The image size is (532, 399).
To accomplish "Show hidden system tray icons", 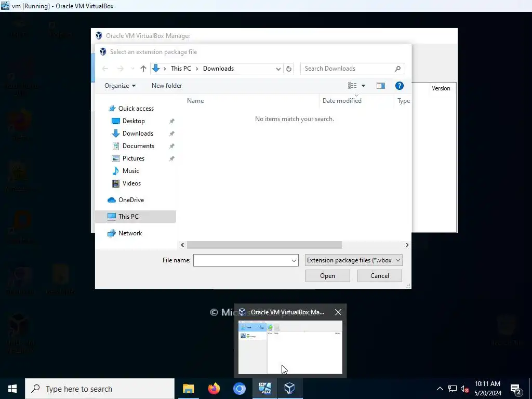I will coord(440,389).
